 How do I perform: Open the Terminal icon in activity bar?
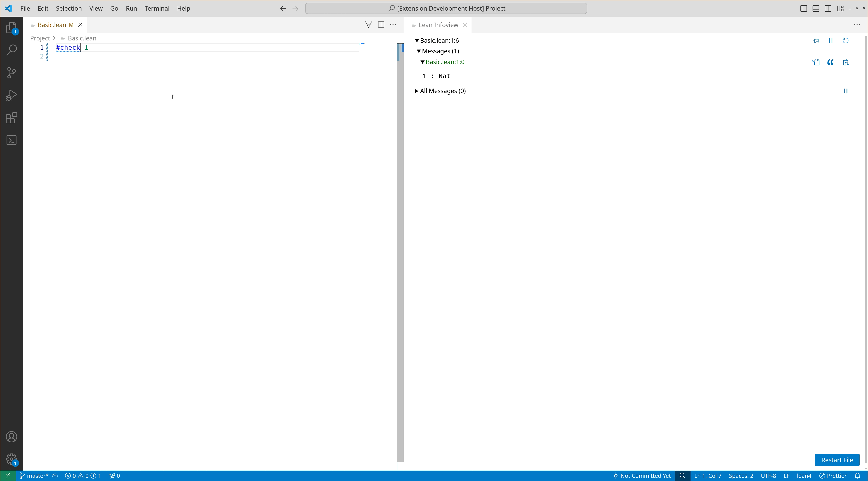(x=12, y=140)
